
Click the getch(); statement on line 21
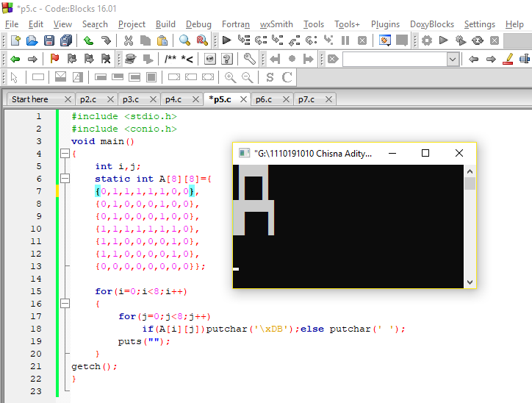pyautogui.click(x=94, y=366)
